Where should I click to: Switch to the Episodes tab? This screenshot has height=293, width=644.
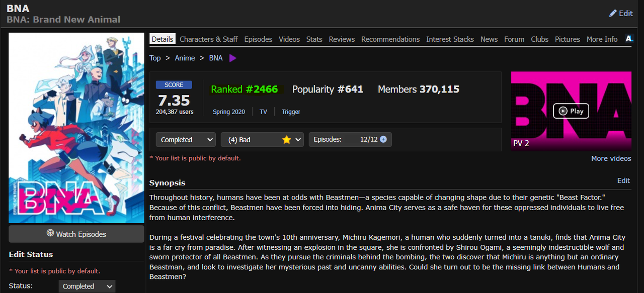click(x=258, y=39)
